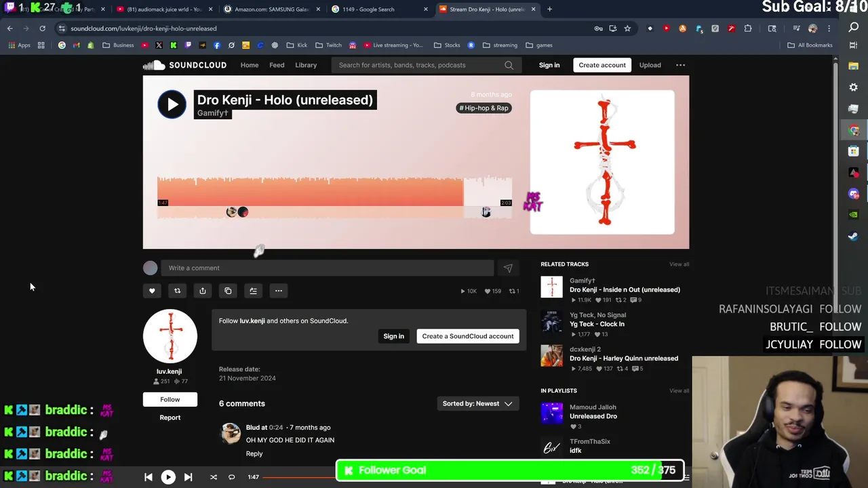Click the address bar URL
This screenshot has width=868, height=488.
pos(144,28)
